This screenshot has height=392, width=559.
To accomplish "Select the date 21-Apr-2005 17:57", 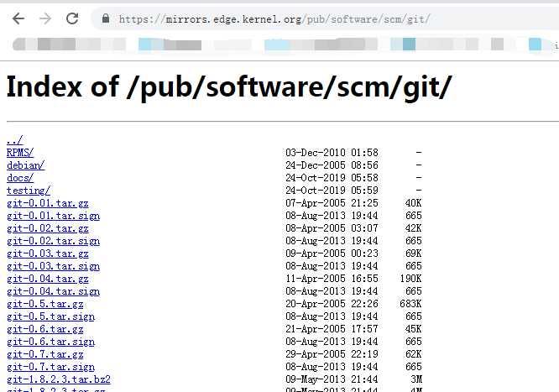I will [332, 329].
